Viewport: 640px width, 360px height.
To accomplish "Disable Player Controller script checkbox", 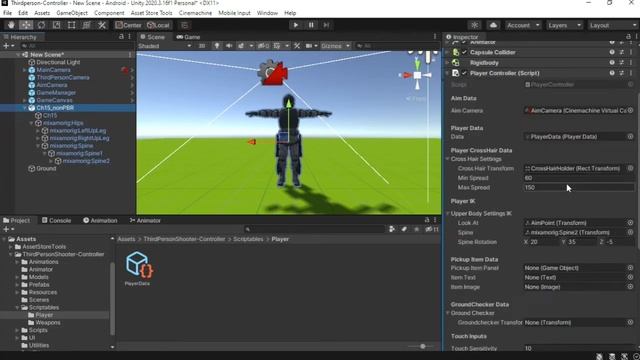I will point(464,73).
